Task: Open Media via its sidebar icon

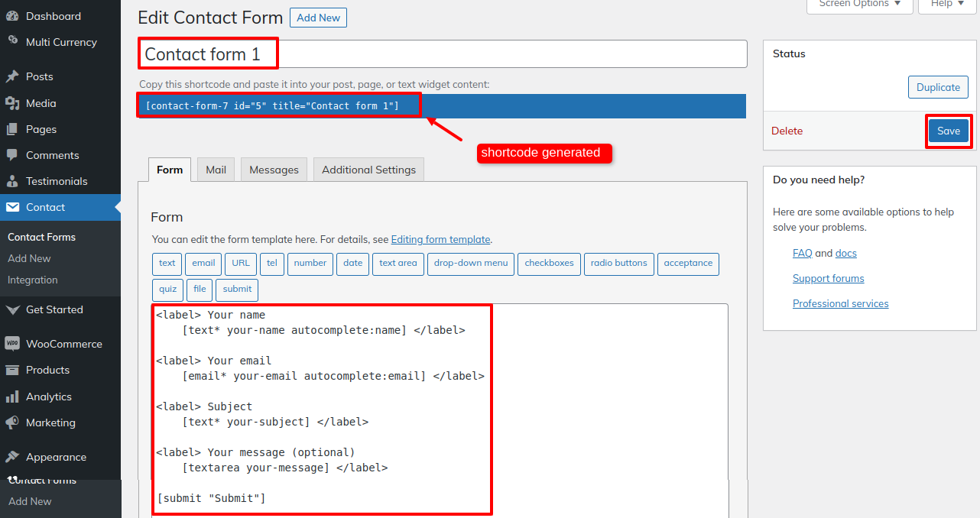Action: [x=12, y=103]
